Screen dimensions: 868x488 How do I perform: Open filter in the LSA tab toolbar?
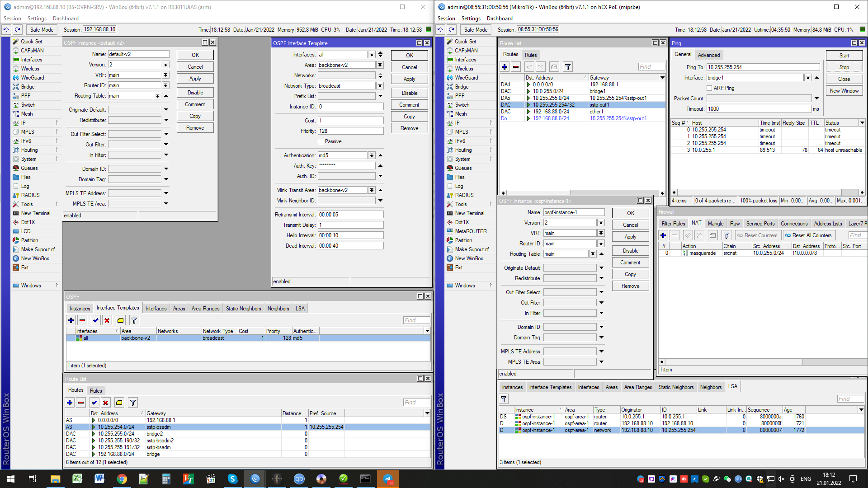tap(504, 399)
